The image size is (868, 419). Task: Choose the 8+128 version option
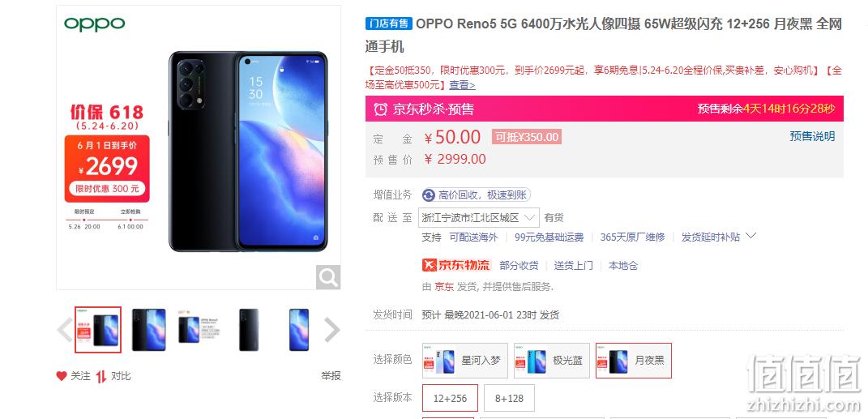coord(509,398)
